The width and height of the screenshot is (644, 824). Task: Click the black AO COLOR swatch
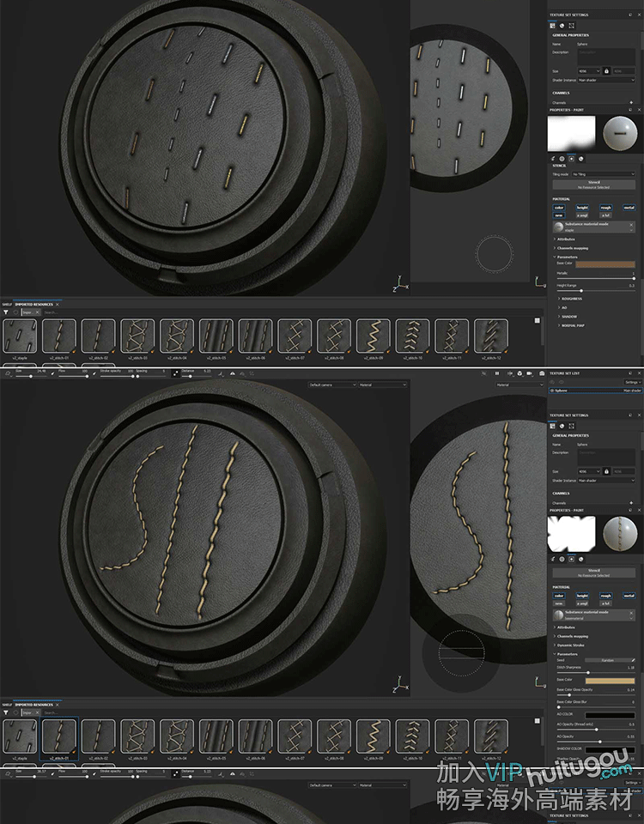[610, 715]
